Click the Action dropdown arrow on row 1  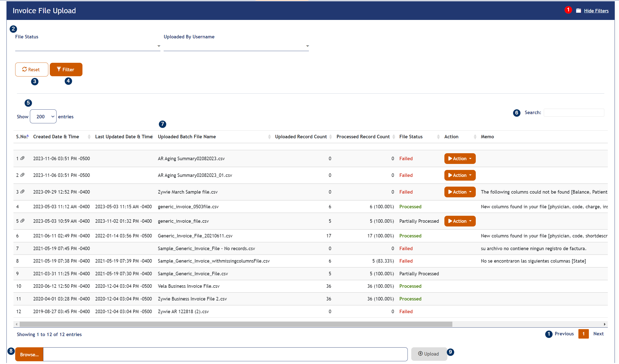(x=471, y=158)
